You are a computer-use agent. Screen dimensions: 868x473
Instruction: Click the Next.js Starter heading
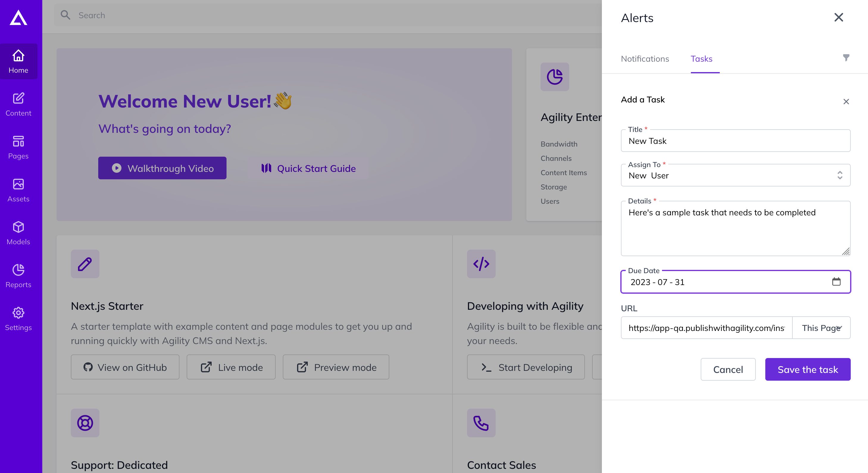(x=107, y=306)
